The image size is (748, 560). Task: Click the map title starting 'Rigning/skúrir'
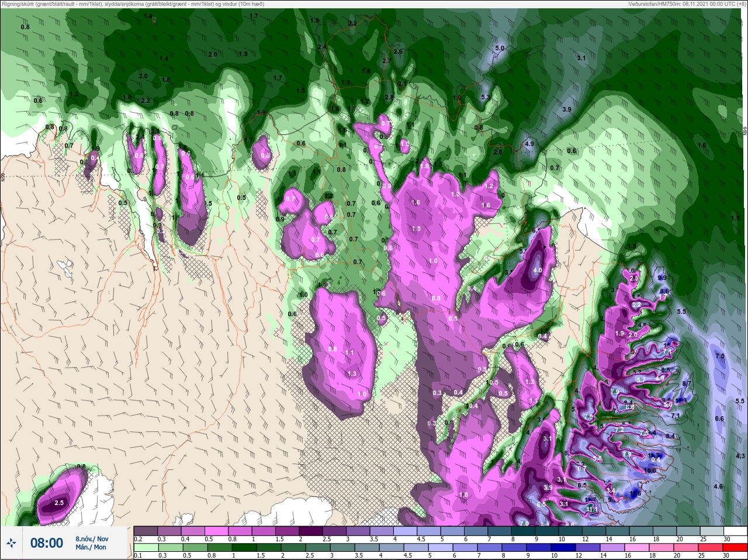pyautogui.click(x=132, y=4)
